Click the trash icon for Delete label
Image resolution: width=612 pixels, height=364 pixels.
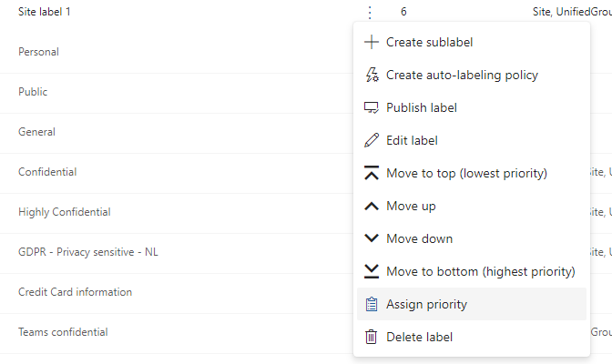click(371, 337)
